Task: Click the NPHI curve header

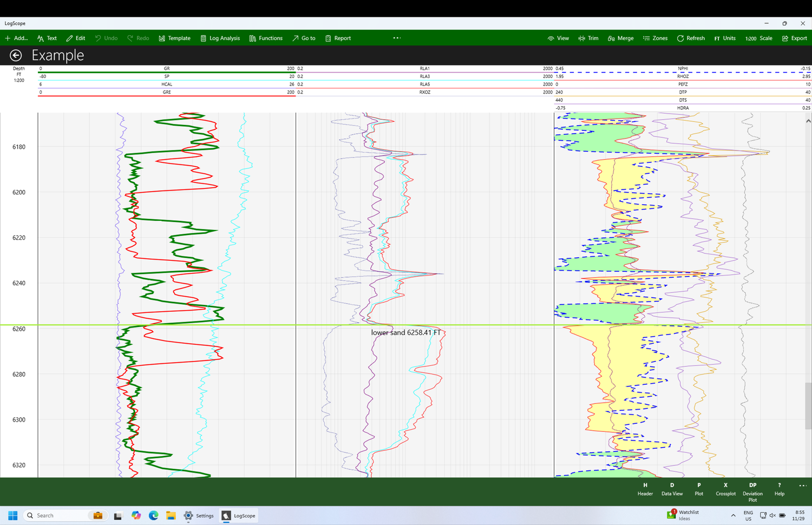Action: pyautogui.click(x=683, y=69)
